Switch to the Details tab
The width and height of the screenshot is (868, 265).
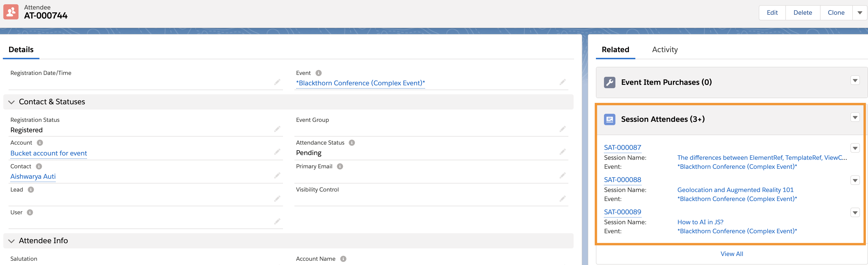tap(21, 50)
